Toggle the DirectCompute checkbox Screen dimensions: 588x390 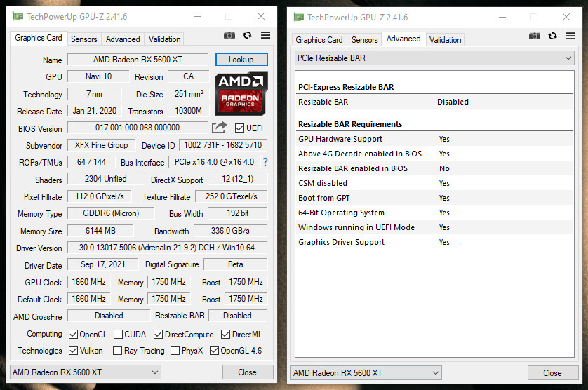(159, 334)
